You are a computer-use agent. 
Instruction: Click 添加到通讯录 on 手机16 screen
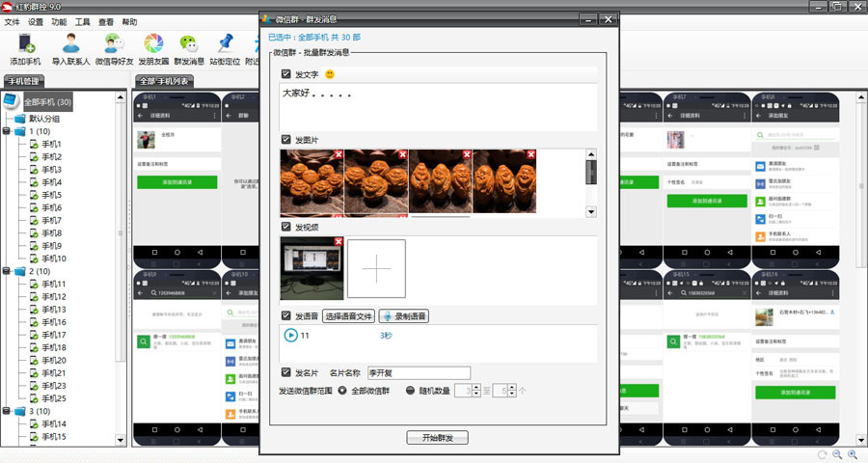(x=796, y=393)
